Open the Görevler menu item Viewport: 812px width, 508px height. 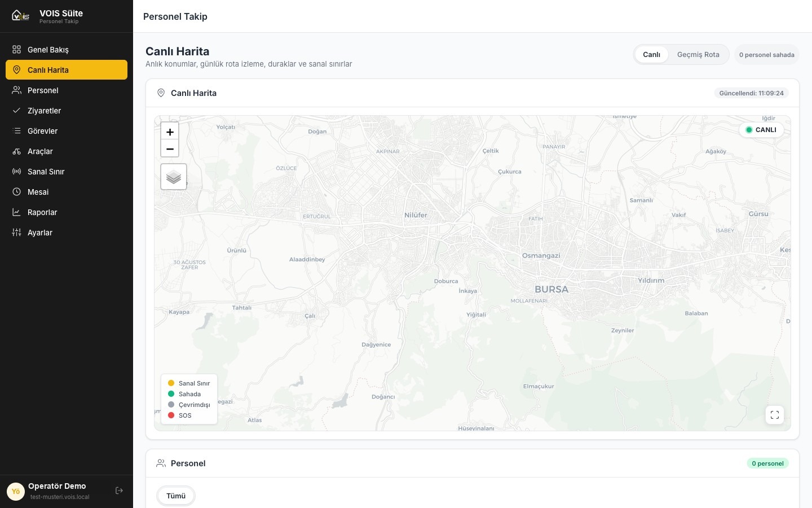67,131
